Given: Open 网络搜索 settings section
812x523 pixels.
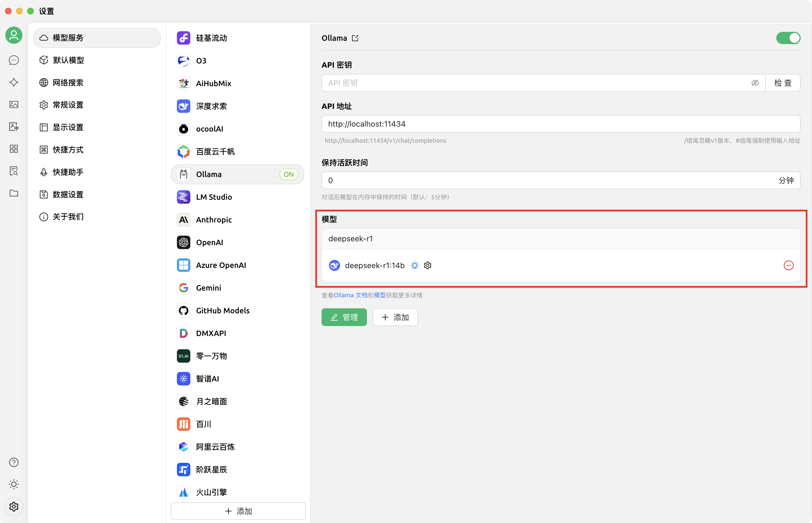Looking at the screenshot, I should (x=97, y=83).
